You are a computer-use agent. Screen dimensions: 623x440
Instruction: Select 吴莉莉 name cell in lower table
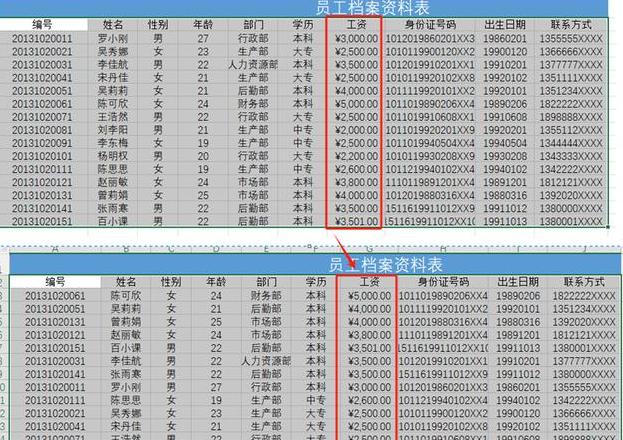(x=126, y=309)
